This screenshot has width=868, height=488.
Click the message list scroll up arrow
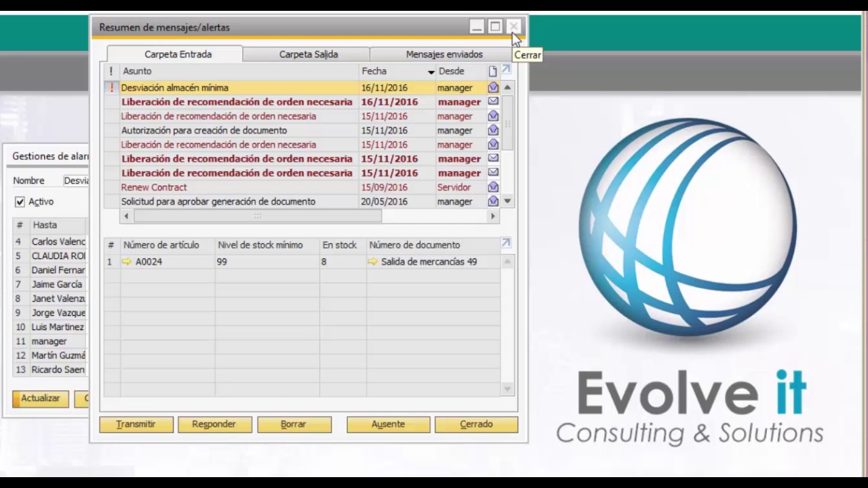click(x=507, y=87)
